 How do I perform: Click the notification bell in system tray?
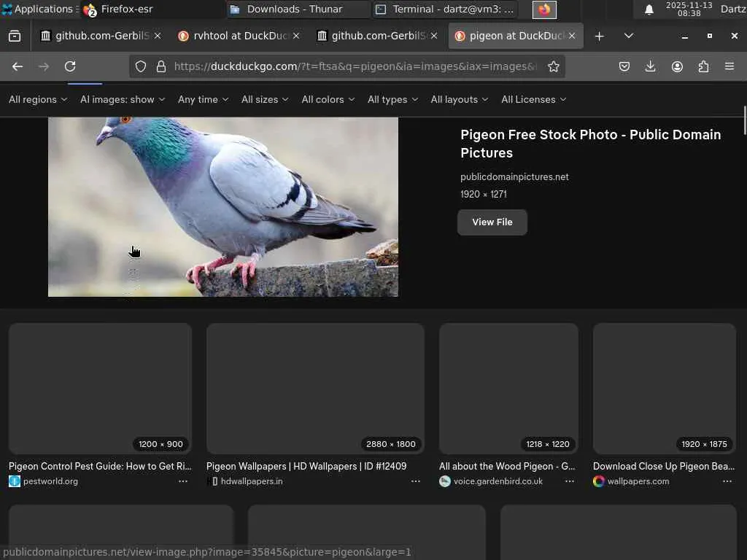click(x=649, y=9)
